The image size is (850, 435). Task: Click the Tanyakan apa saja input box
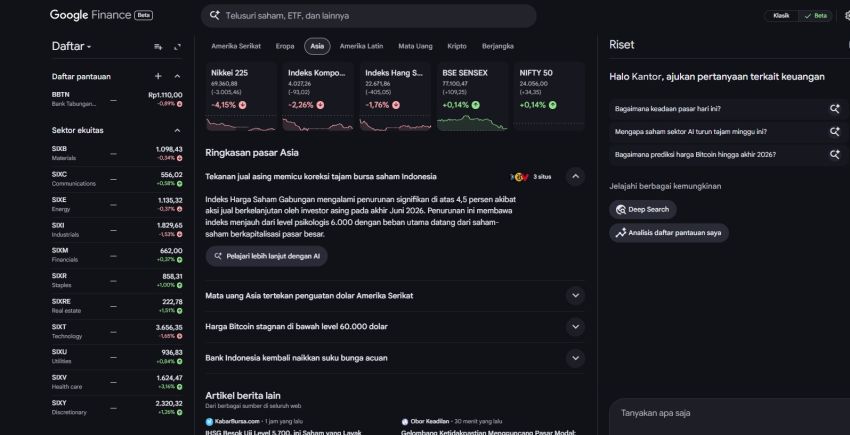(729, 417)
